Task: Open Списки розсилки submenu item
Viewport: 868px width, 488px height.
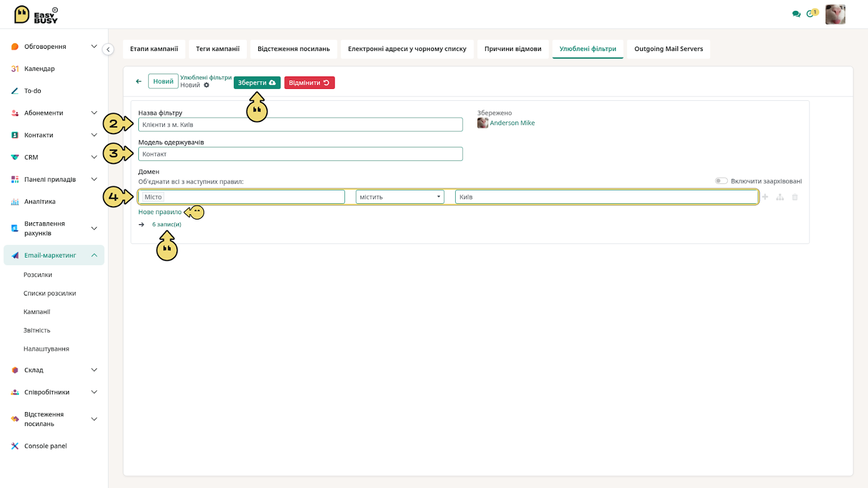Action: (50, 293)
